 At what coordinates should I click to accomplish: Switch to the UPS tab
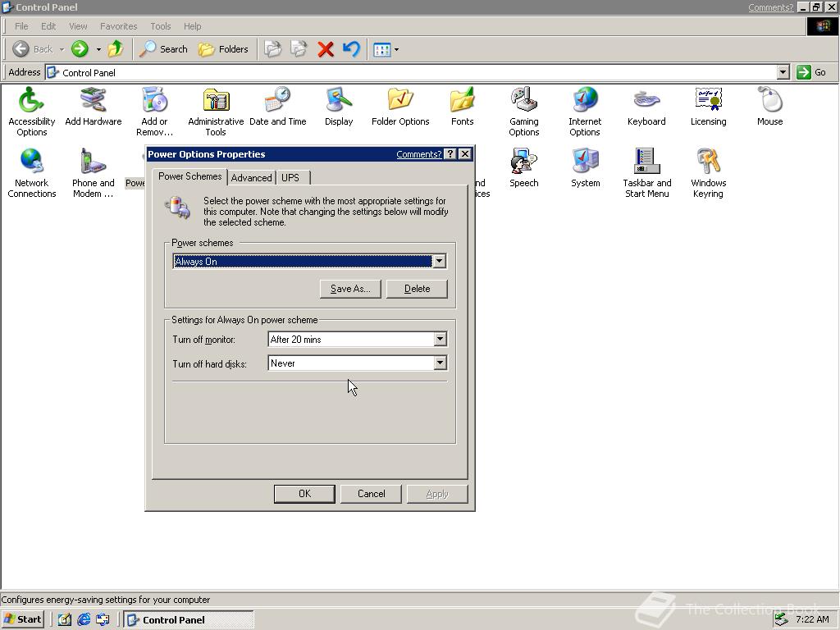coord(290,178)
